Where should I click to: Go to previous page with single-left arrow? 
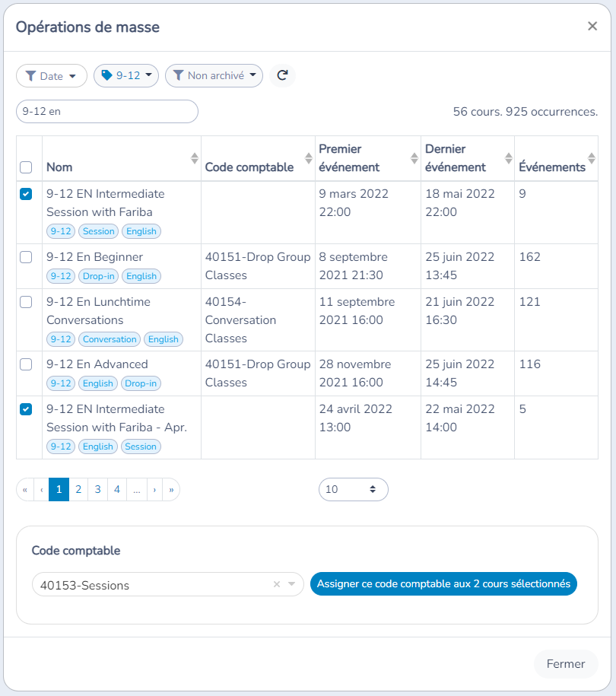(x=42, y=490)
